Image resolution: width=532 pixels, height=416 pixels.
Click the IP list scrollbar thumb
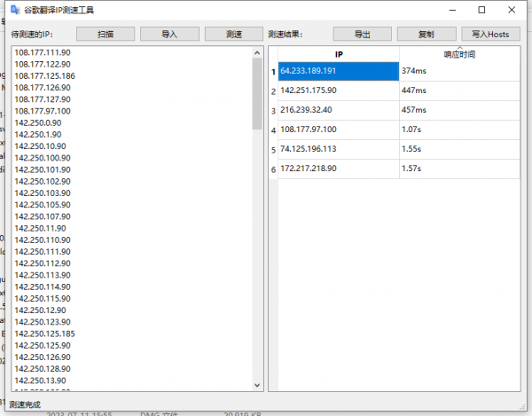click(257, 94)
